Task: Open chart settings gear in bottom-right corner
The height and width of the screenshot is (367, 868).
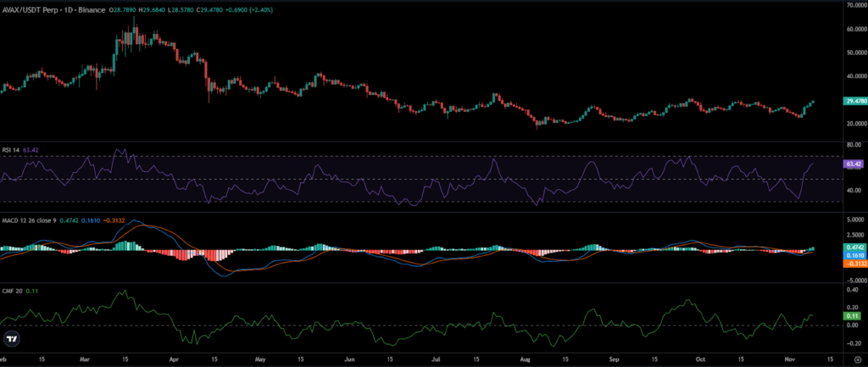Action: pos(858,359)
